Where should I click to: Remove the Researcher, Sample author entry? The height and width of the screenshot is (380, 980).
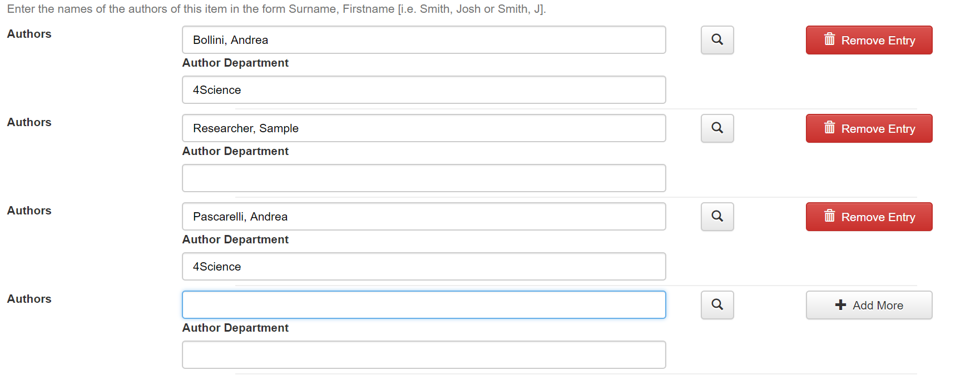[869, 128]
